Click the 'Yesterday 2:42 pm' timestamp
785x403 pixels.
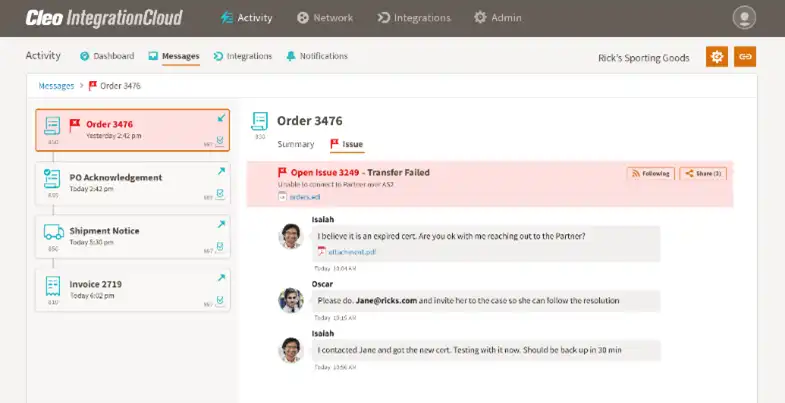click(113, 136)
